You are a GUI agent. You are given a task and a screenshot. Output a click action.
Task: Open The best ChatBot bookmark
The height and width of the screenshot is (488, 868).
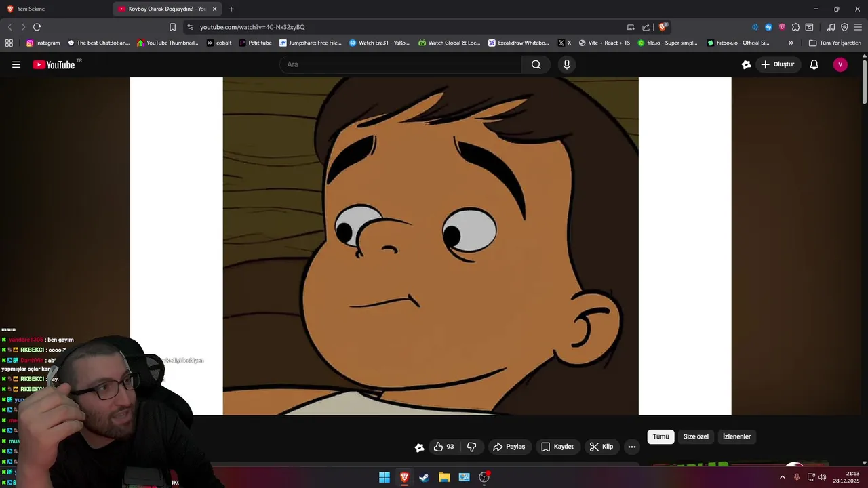tap(98, 43)
